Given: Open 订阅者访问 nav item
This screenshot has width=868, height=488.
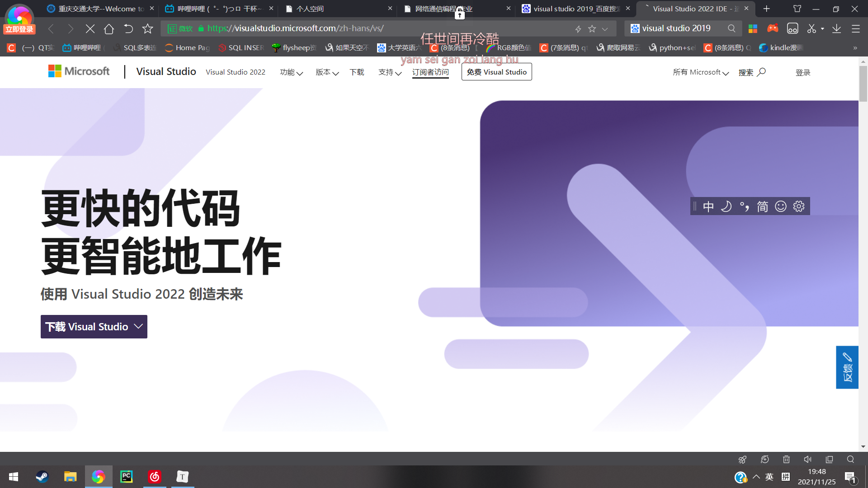Looking at the screenshot, I should [430, 72].
